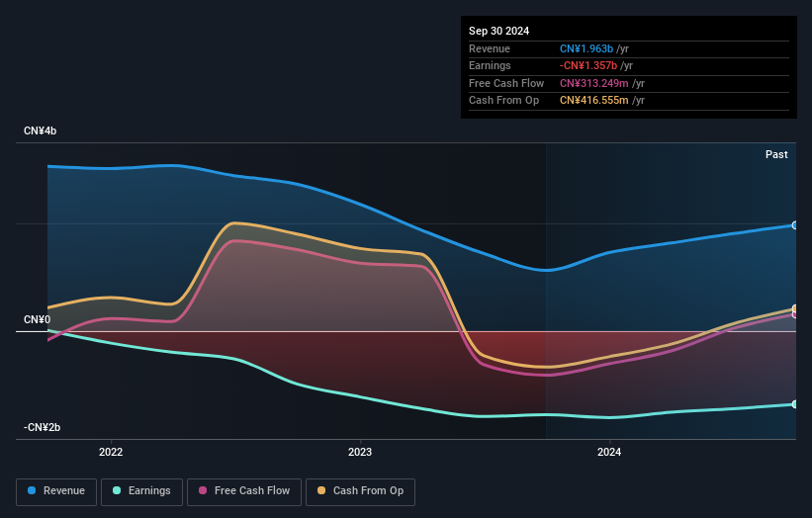Click the Sep 30 2024 tooltip date

[498, 31]
